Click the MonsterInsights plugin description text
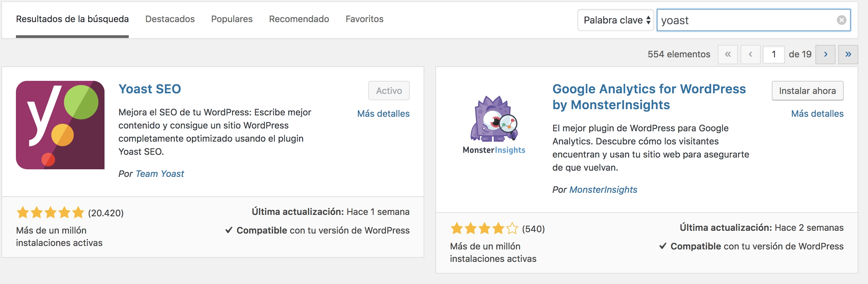This screenshot has width=868, height=284. point(651,148)
